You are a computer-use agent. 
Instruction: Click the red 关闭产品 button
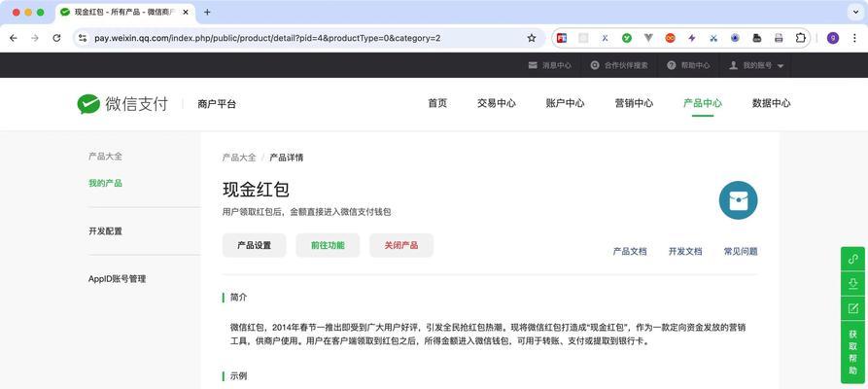pyautogui.click(x=401, y=245)
